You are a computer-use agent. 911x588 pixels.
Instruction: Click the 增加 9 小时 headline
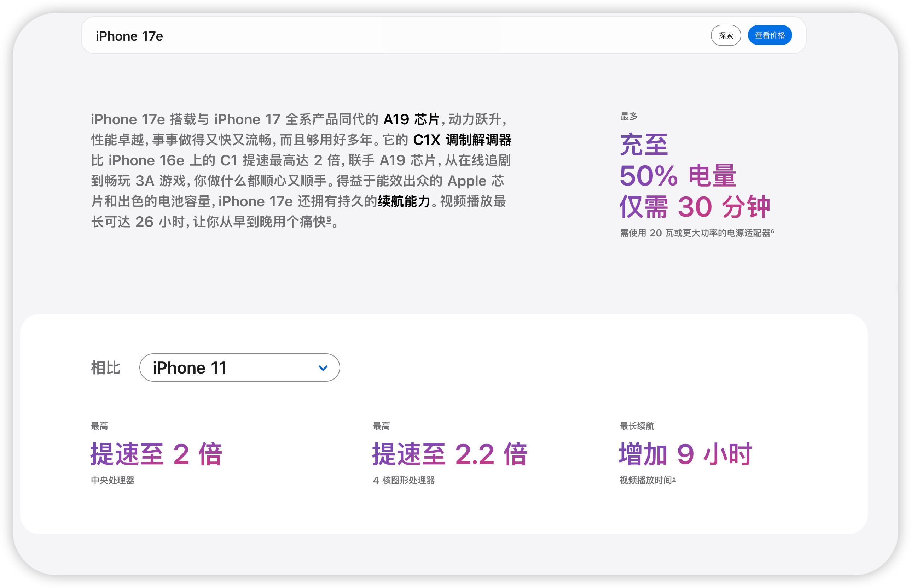point(685,454)
